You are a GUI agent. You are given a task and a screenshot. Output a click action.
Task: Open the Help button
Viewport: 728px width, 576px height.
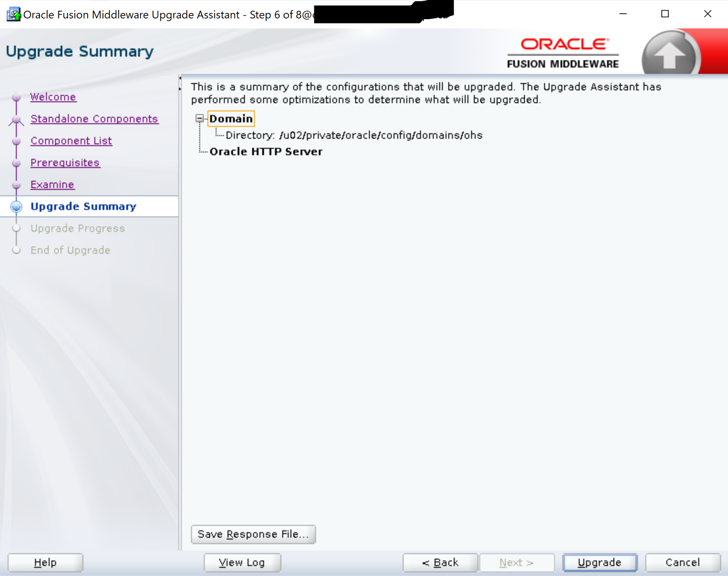[45, 562]
